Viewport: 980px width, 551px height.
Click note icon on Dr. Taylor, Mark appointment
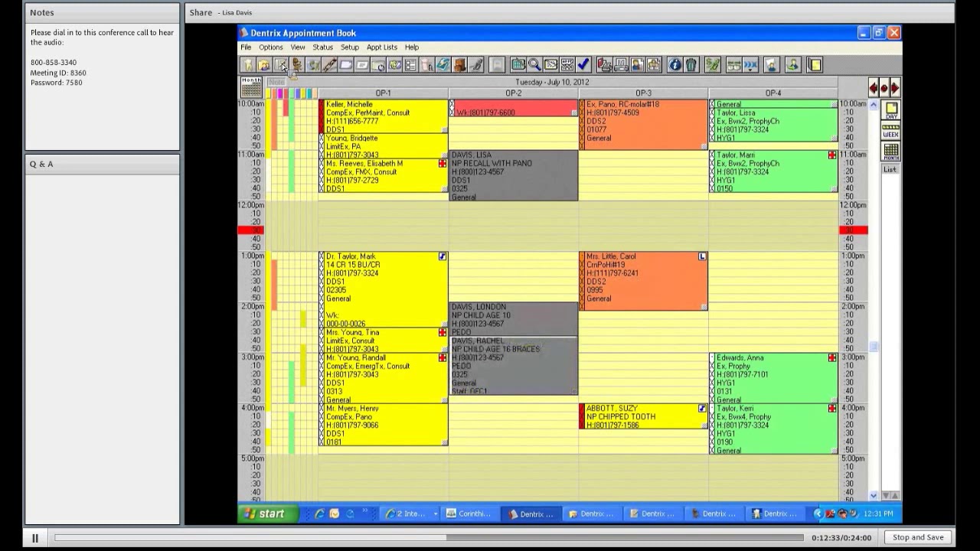443,256
